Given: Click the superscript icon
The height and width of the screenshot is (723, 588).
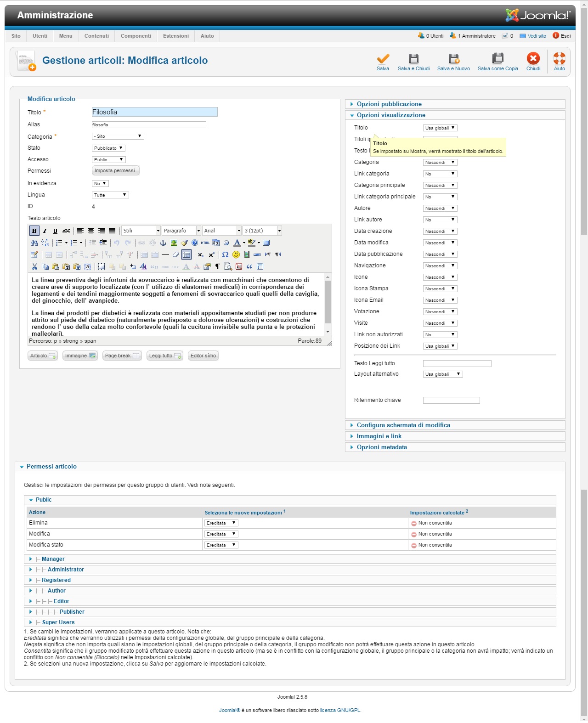Looking at the screenshot, I should [x=212, y=254].
